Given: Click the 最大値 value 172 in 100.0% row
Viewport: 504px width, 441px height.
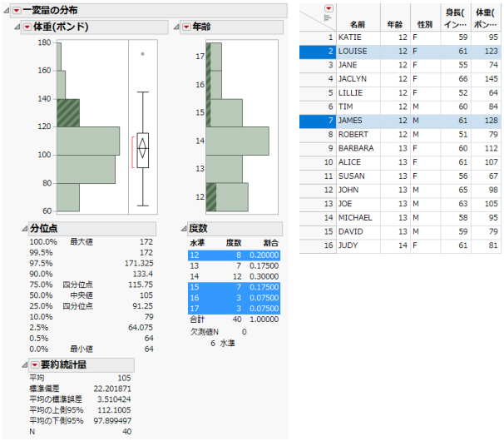Looking at the screenshot, I should (146, 242).
